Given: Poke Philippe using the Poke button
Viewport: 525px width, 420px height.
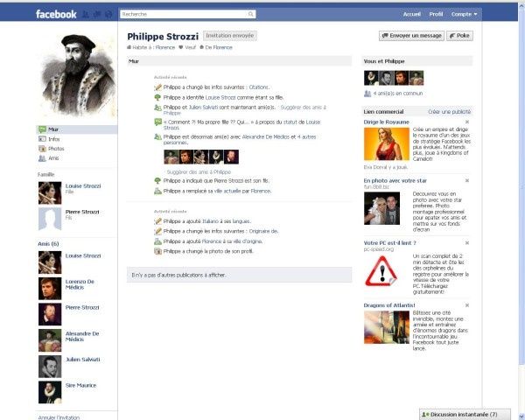Looking at the screenshot, I should [458, 36].
